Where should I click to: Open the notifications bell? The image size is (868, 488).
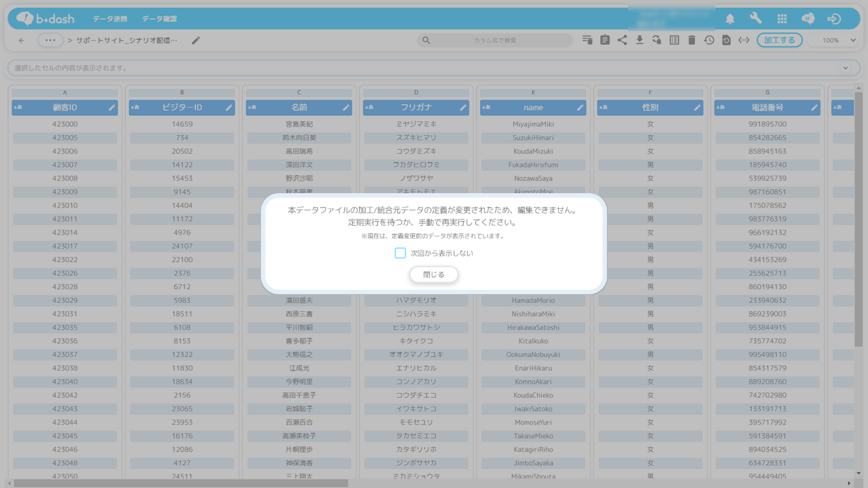coord(730,19)
